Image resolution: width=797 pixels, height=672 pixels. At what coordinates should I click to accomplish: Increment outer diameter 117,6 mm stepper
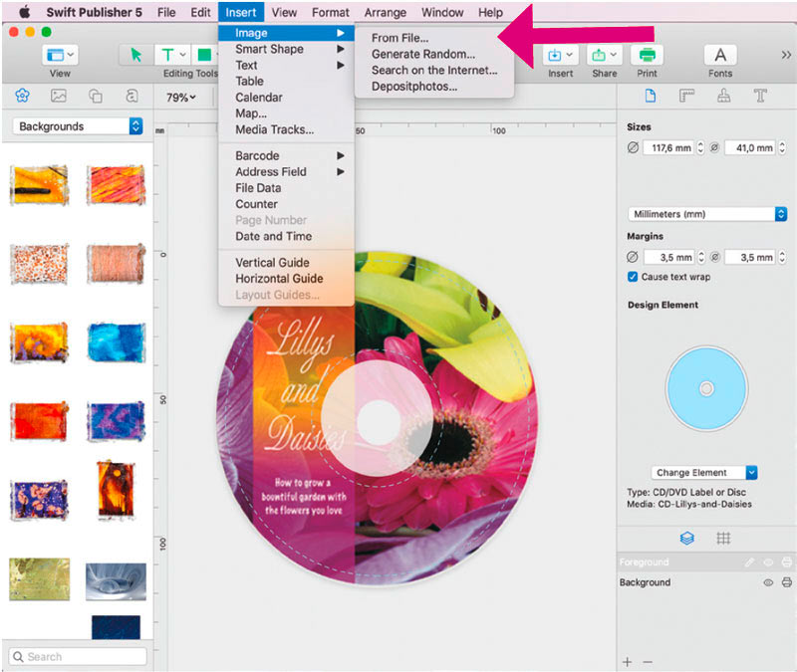(700, 144)
